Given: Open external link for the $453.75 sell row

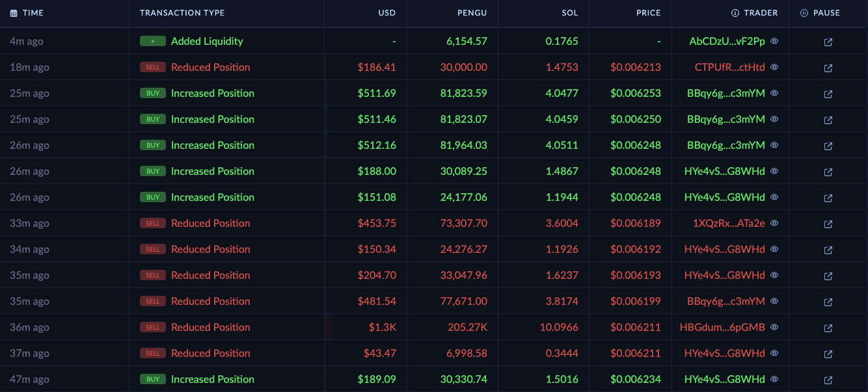Looking at the screenshot, I should pyautogui.click(x=828, y=224).
